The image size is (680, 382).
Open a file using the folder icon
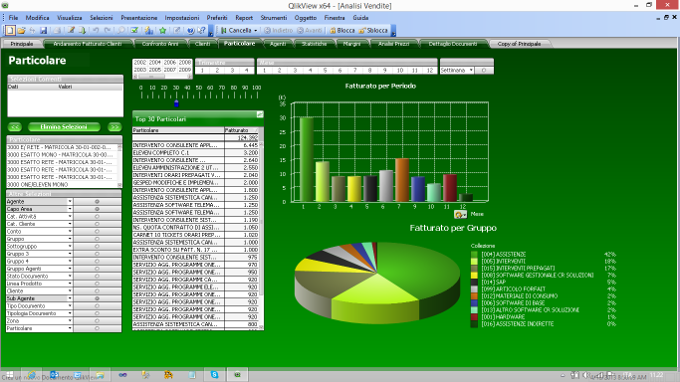(x=21, y=30)
